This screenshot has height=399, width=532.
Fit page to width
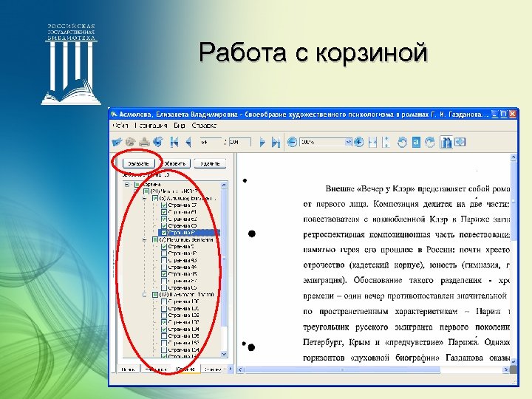[x=373, y=142]
